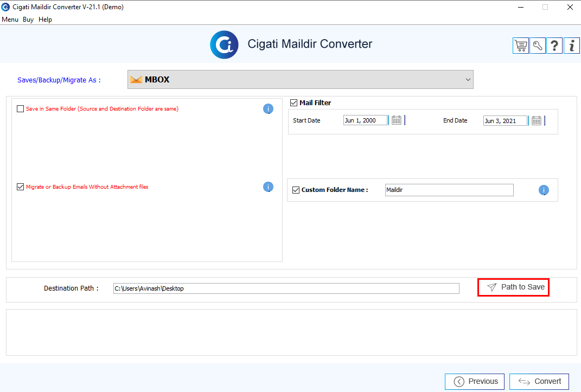Click the Destination Path text field
The image size is (581, 392).
[286, 288]
